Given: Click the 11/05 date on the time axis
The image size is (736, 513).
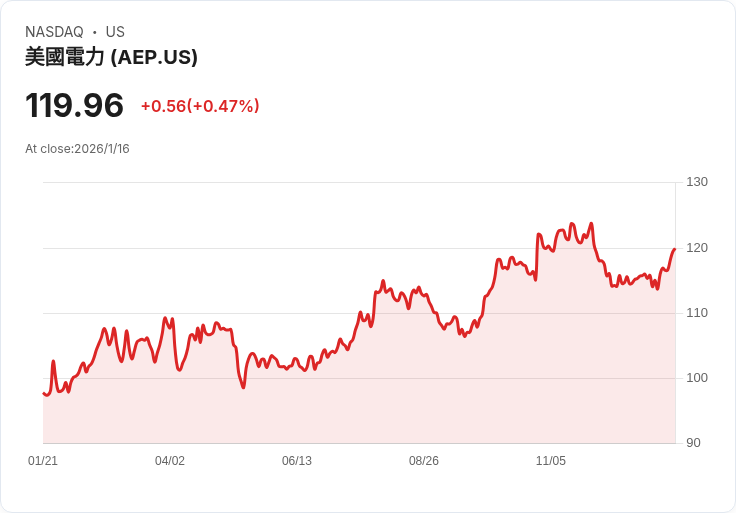Looking at the screenshot, I should coord(551,461).
